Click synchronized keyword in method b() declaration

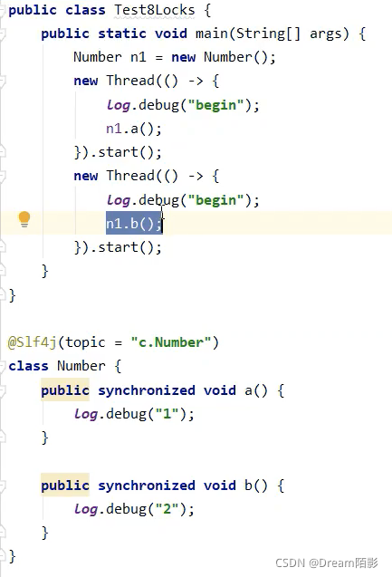[x=147, y=486]
